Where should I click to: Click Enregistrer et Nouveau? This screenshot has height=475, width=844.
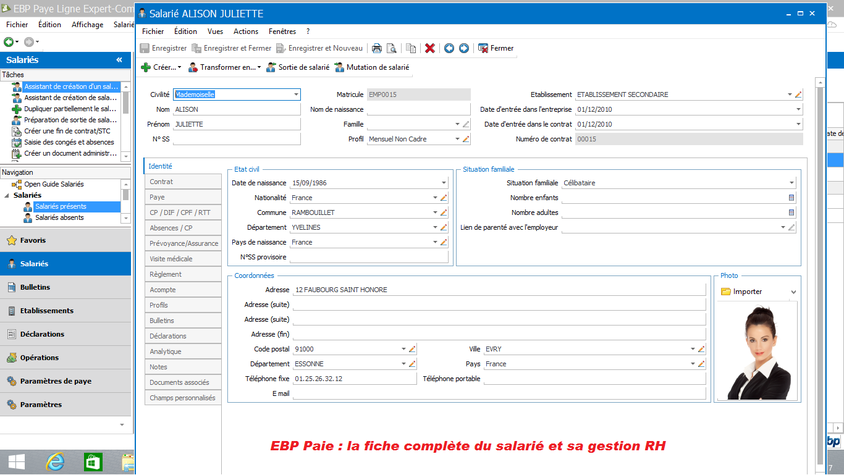(320, 48)
